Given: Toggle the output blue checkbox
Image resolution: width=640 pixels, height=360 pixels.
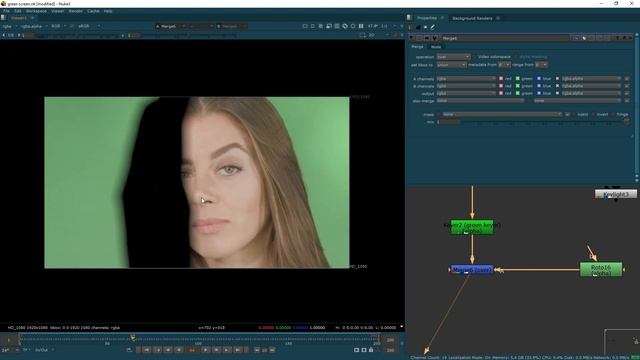Looking at the screenshot, I should (x=539, y=93).
